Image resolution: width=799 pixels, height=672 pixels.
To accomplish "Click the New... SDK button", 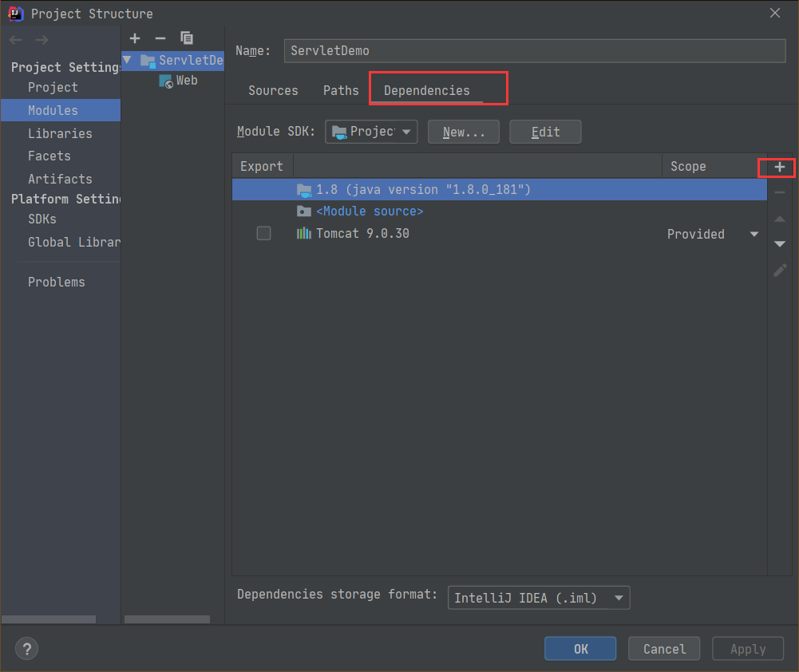I will [464, 132].
